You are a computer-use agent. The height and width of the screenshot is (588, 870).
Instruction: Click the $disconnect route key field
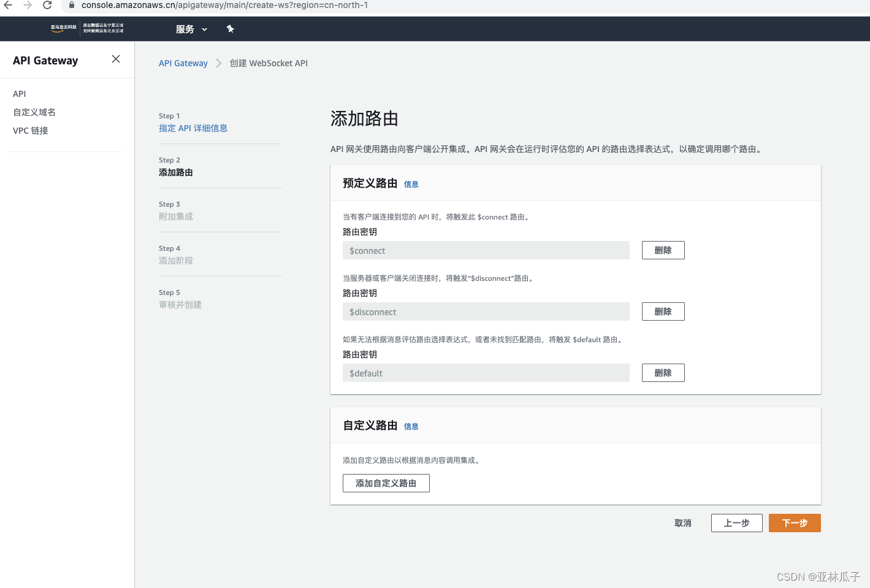(486, 311)
